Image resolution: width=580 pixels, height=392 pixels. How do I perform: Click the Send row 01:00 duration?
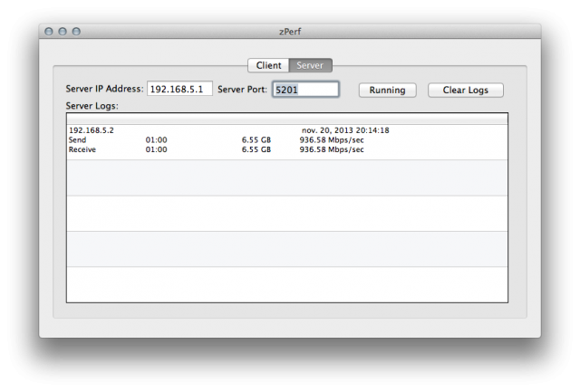pyautogui.click(x=156, y=140)
